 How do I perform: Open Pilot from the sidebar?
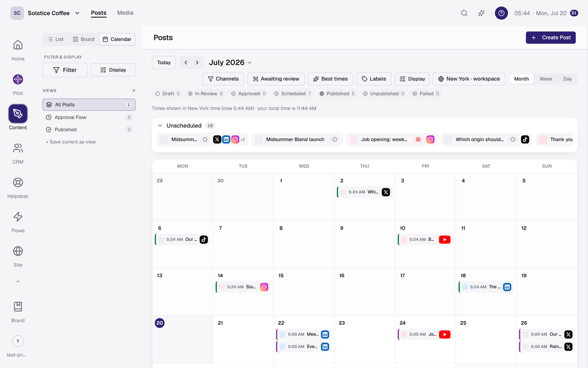pos(18,84)
